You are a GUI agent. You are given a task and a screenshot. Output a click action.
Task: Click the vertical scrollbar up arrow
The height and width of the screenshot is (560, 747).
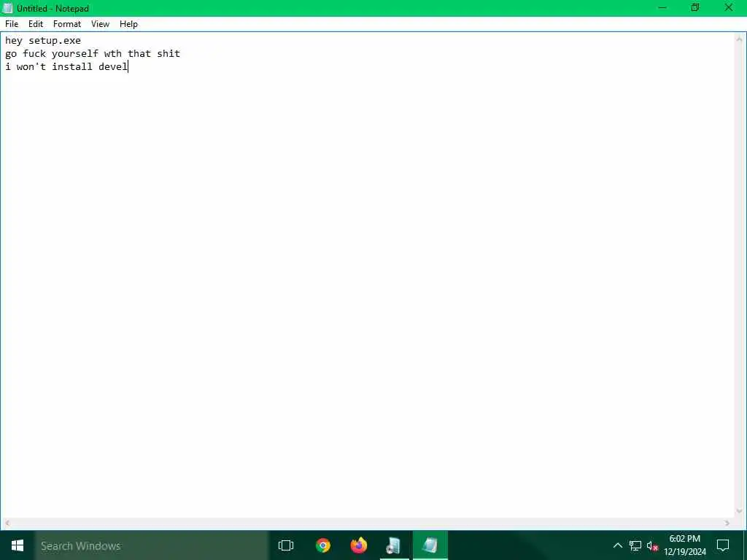click(x=740, y=39)
